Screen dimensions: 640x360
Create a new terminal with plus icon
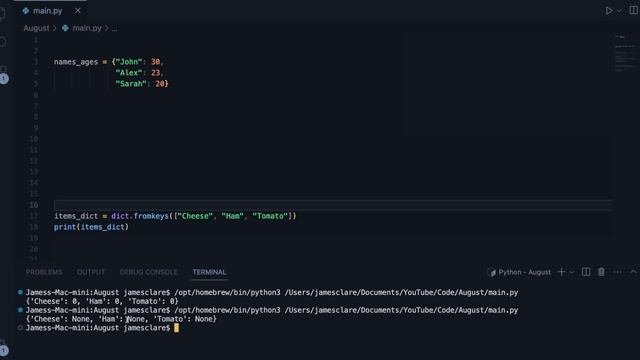click(x=562, y=272)
